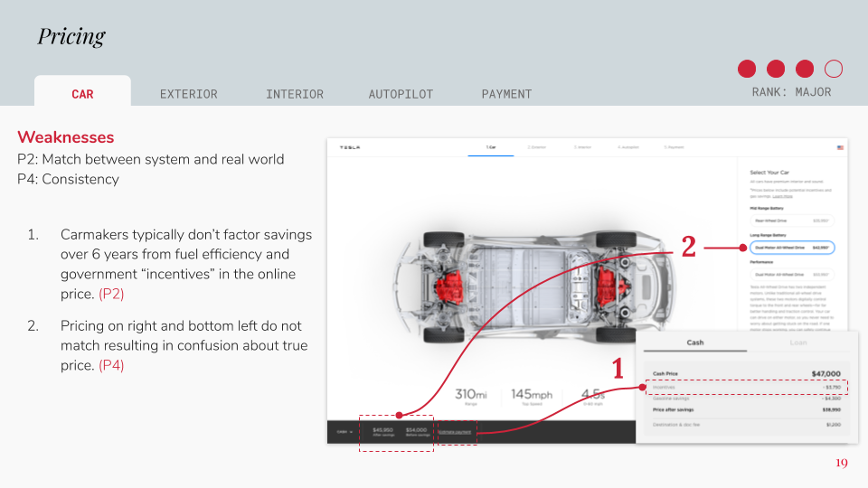Click the Destination & doc fee row
This screenshot has height=488, width=868.
pos(746,425)
